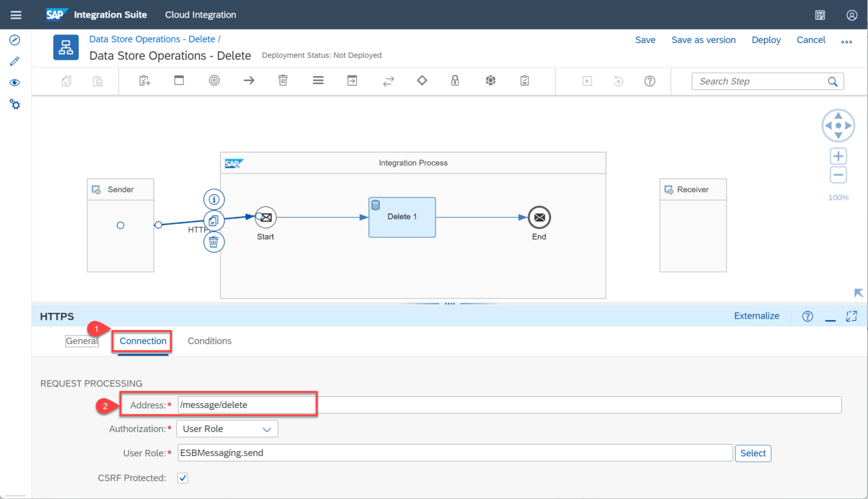Open the notifications icon in header

(820, 15)
